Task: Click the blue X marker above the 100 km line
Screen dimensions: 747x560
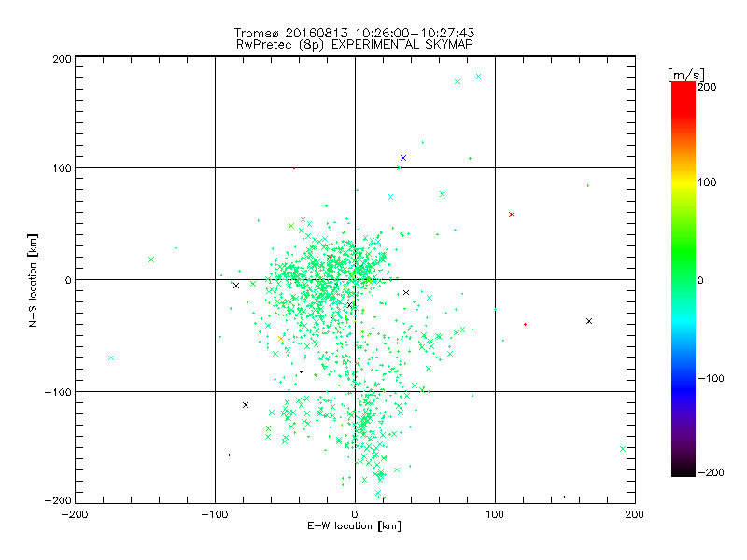Action: tap(403, 158)
